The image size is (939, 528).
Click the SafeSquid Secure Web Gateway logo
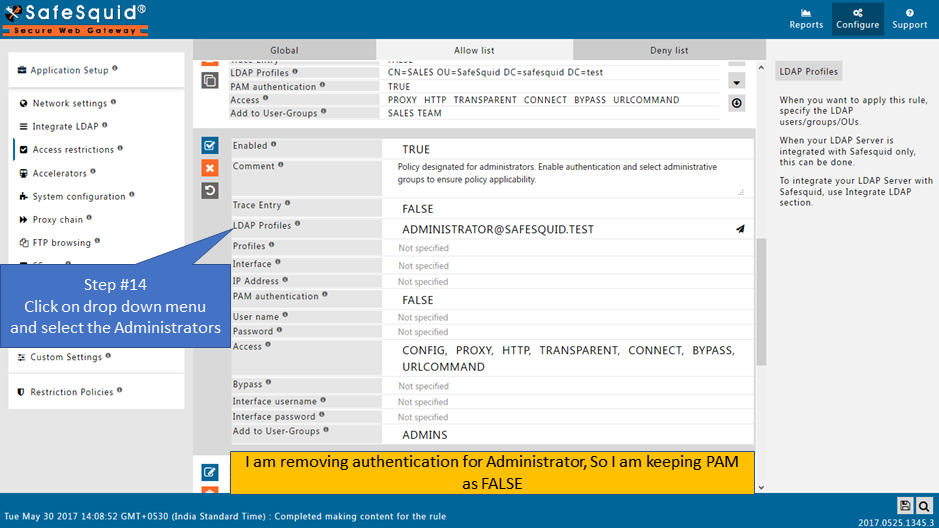click(75, 19)
